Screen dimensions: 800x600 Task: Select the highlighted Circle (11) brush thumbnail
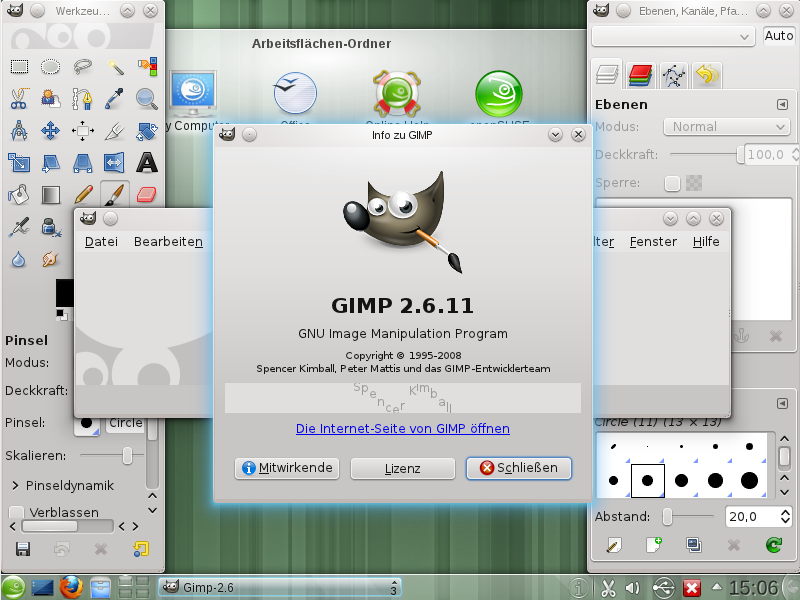[x=647, y=481]
